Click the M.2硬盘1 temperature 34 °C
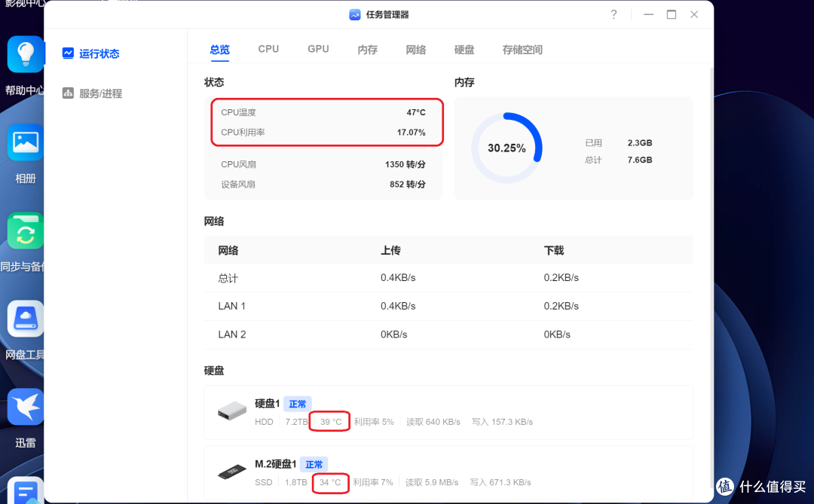 [x=330, y=482]
